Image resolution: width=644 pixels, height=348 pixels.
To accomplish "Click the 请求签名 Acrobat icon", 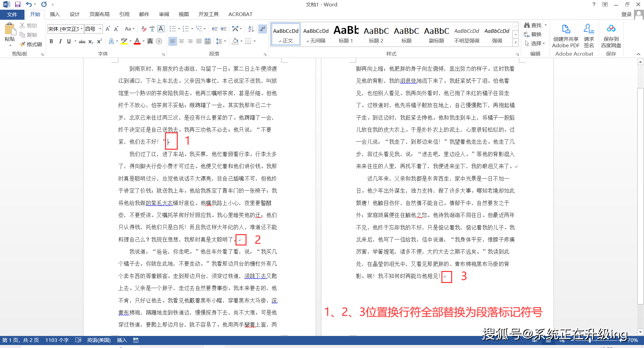I will coord(589,36).
